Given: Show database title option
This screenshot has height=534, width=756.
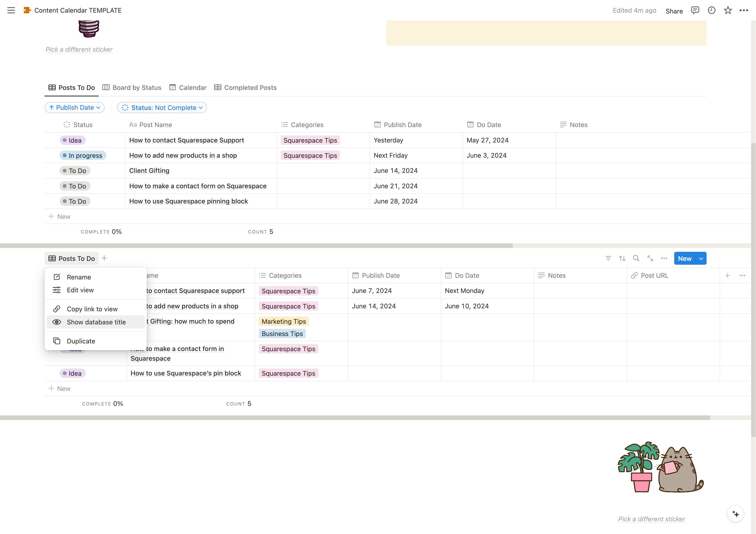Looking at the screenshot, I should coord(96,322).
